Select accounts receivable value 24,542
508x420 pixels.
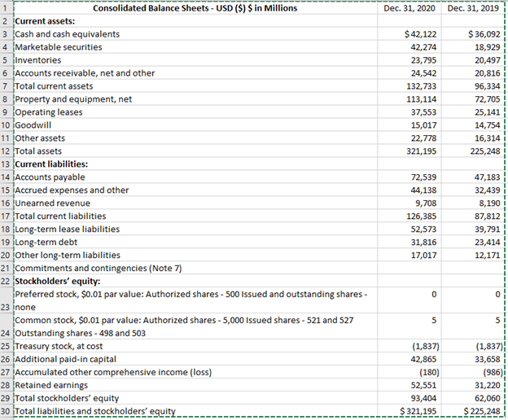409,73
